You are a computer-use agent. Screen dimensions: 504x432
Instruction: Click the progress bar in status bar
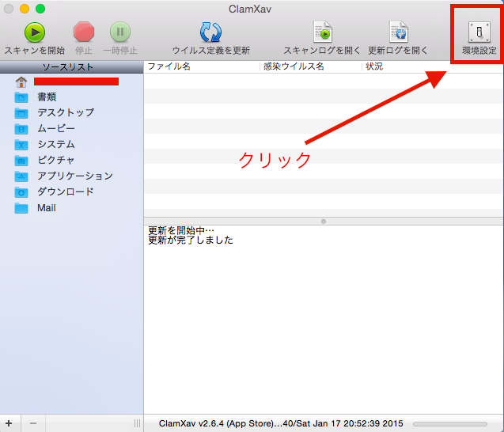[x=450, y=424]
